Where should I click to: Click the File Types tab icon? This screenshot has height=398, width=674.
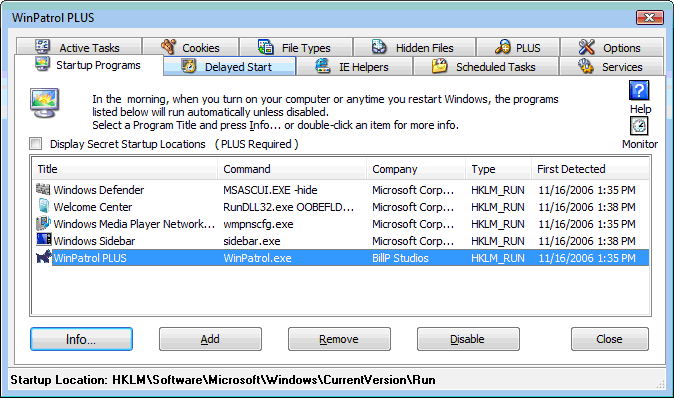265,46
